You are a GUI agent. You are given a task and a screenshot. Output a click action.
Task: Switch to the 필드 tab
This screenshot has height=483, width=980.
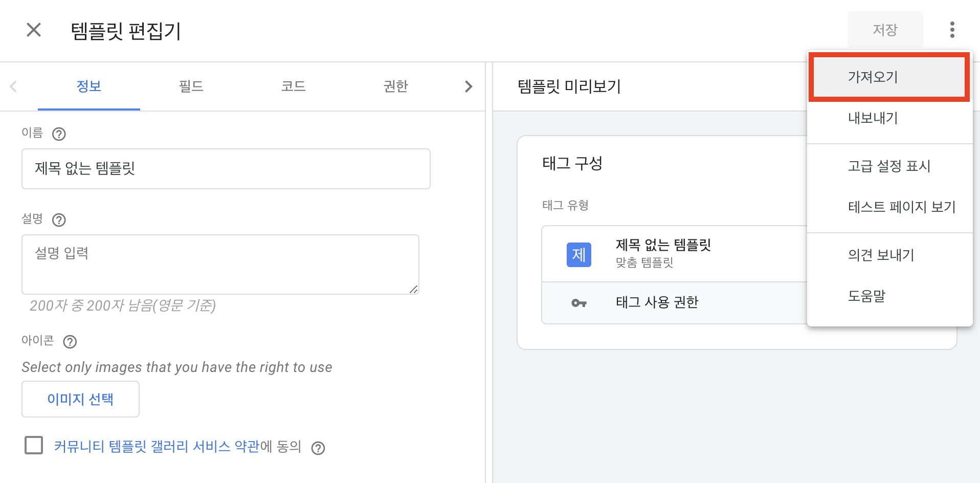pos(191,86)
